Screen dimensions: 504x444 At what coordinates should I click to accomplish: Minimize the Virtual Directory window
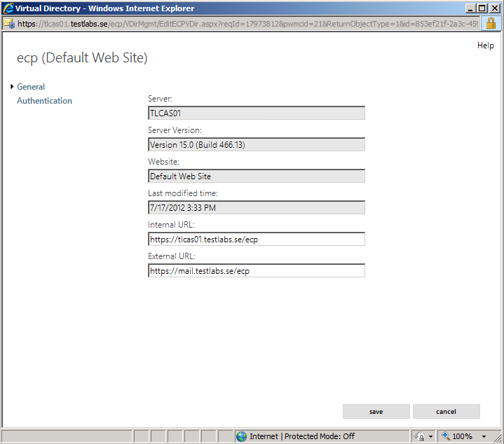click(x=470, y=8)
